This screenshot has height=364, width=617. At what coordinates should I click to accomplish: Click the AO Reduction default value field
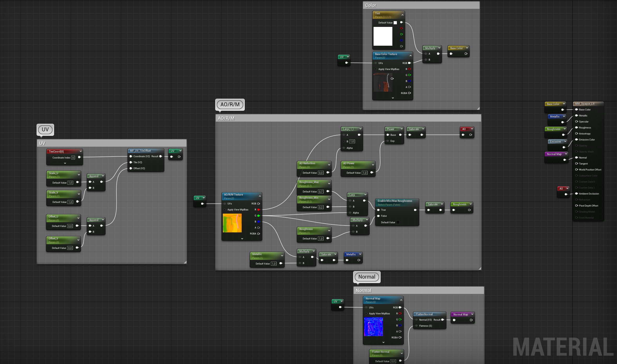pos(321,173)
